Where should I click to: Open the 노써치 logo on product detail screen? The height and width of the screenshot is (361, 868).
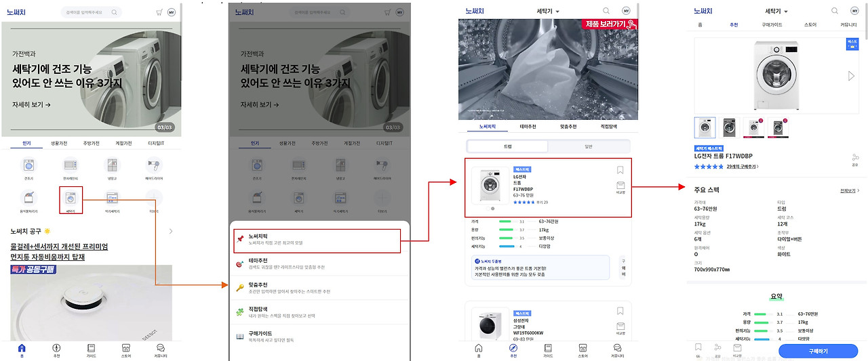[x=703, y=11]
